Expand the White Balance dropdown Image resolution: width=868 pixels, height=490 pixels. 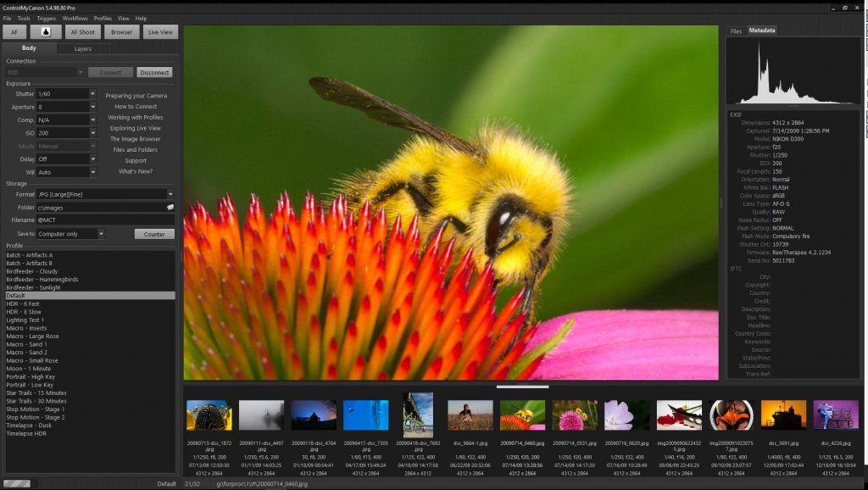pyautogui.click(x=92, y=172)
